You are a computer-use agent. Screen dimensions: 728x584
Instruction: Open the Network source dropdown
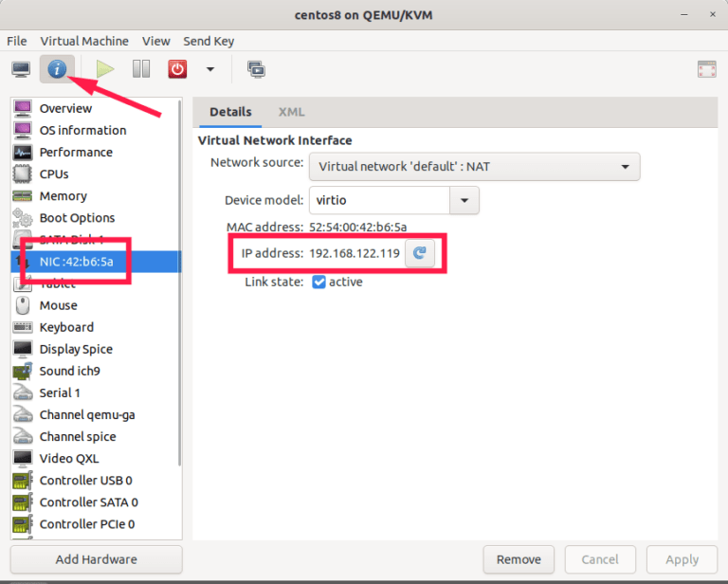coord(475,167)
